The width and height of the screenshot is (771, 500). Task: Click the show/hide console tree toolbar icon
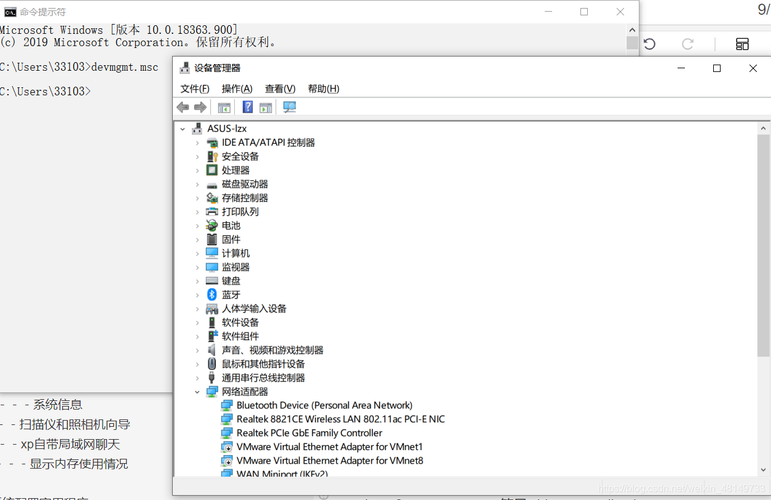pos(224,107)
